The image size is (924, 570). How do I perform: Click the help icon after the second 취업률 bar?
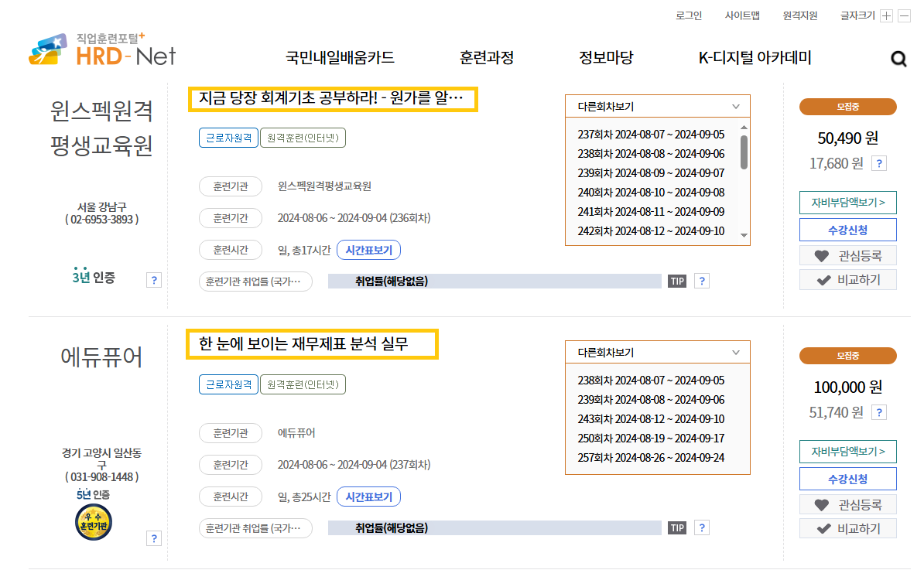click(702, 528)
